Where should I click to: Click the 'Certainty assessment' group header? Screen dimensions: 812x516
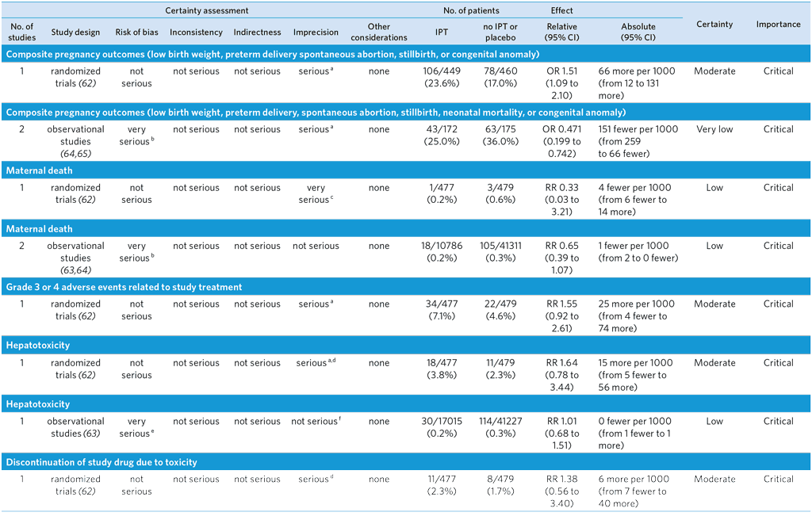pos(206,11)
